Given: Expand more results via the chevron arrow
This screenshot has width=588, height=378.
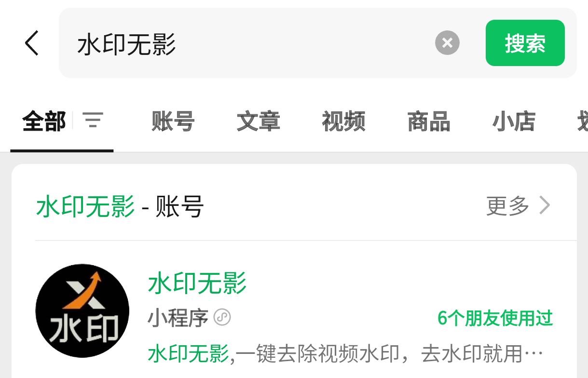Looking at the screenshot, I should tap(545, 206).
